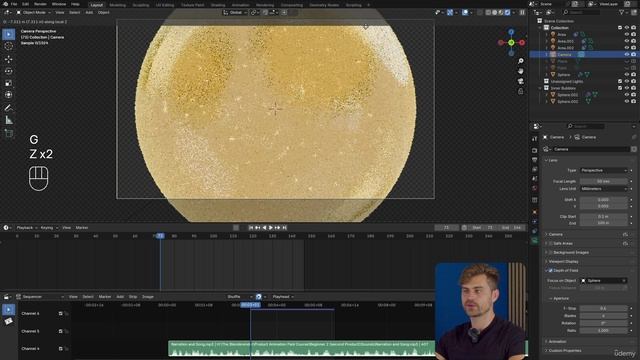Viewport: 640px width, 360px height.
Task: Select the Scale tool
Action: pos(9,83)
